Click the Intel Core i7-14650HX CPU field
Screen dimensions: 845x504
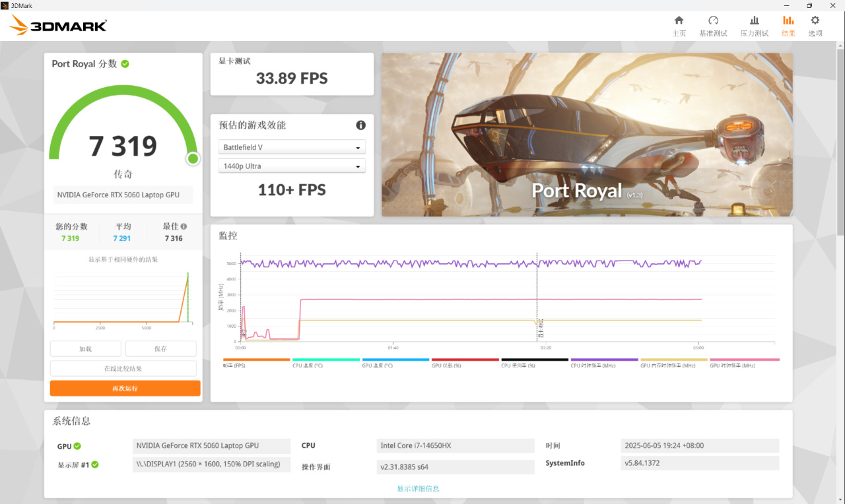pos(456,446)
